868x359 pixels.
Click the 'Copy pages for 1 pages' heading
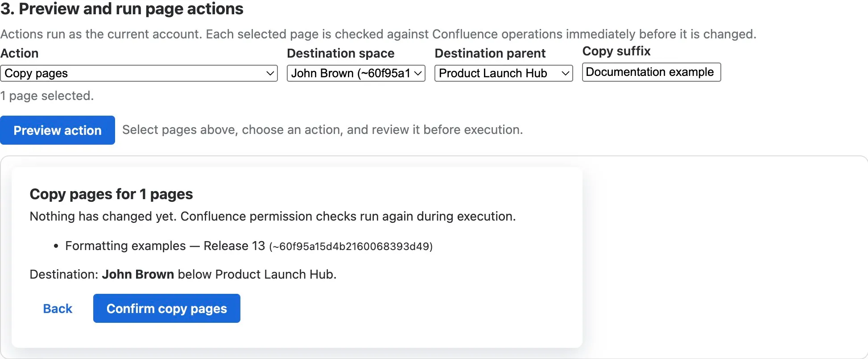tap(111, 194)
